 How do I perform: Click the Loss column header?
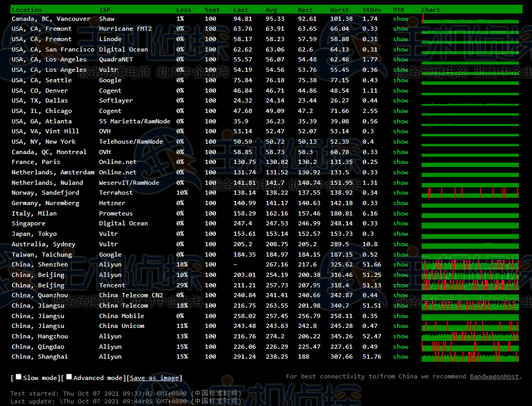tap(183, 10)
